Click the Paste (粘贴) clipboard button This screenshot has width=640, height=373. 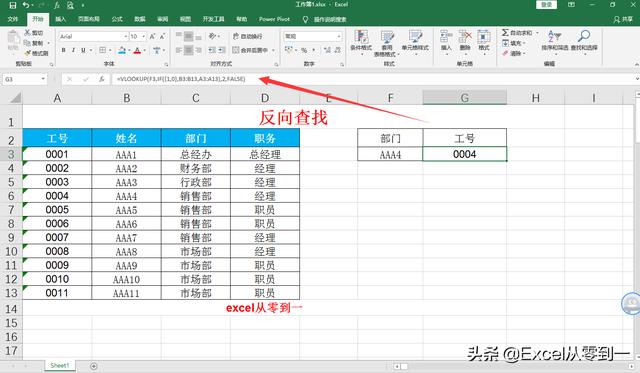point(13,41)
